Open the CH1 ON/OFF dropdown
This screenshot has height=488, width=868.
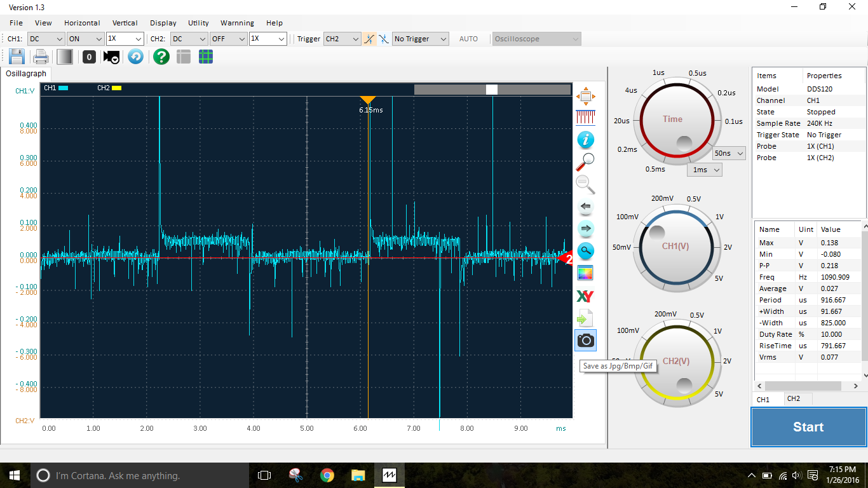(84, 39)
